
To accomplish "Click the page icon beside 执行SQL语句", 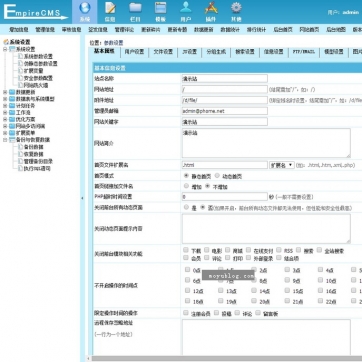I will pos(21,169).
